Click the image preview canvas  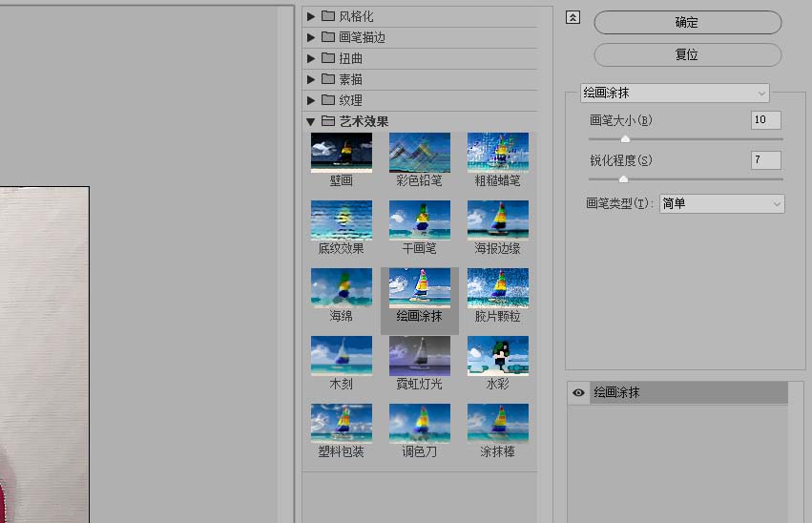coord(45,354)
